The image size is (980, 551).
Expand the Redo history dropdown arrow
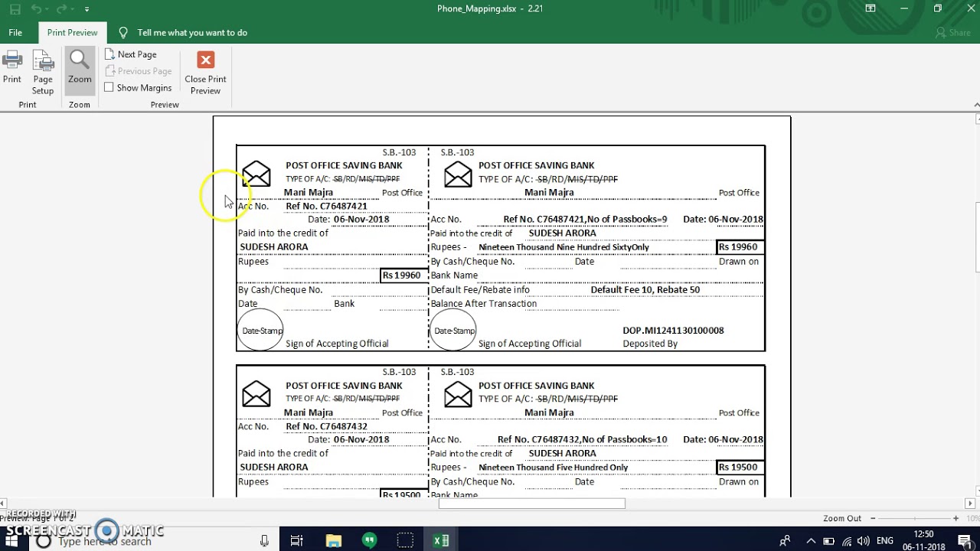pyautogui.click(x=73, y=9)
